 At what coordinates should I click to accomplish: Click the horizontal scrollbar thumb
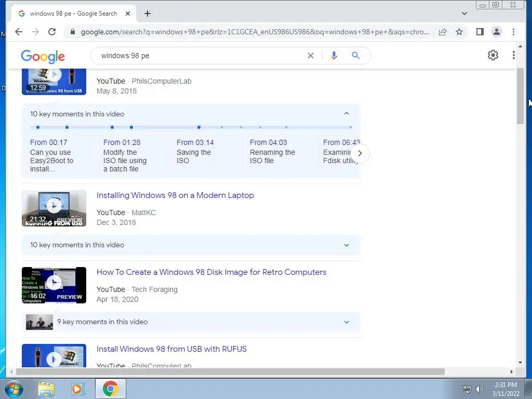point(230,372)
